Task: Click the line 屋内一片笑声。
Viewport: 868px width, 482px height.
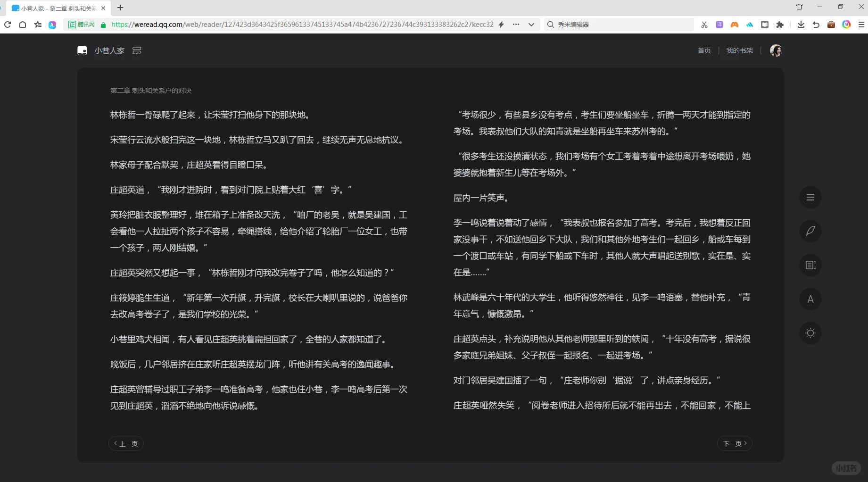Action: tap(482, 198)
